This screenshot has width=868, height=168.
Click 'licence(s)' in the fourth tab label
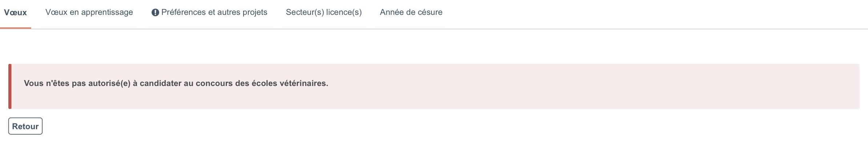[x=344, y=12]
